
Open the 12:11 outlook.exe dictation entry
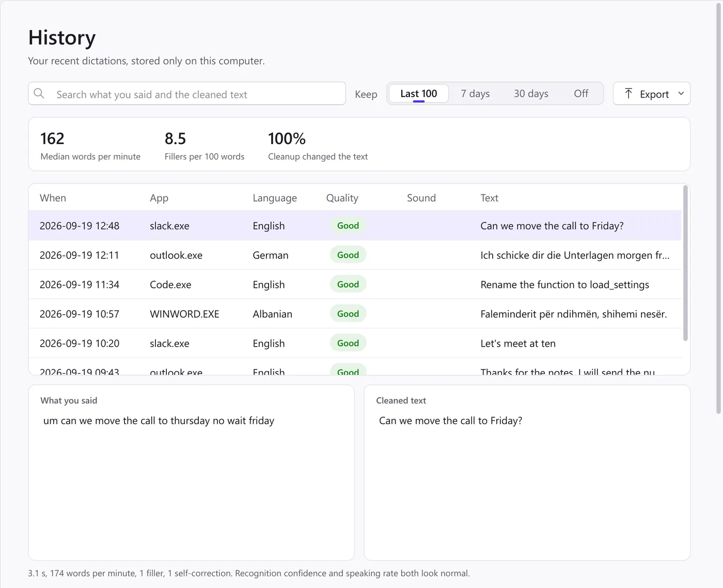click(355, 255)
